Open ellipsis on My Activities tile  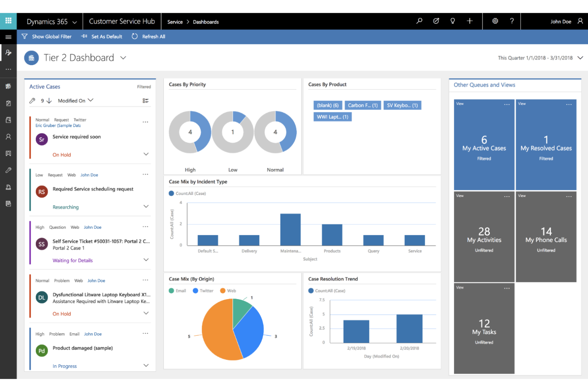tap(507, 197)
